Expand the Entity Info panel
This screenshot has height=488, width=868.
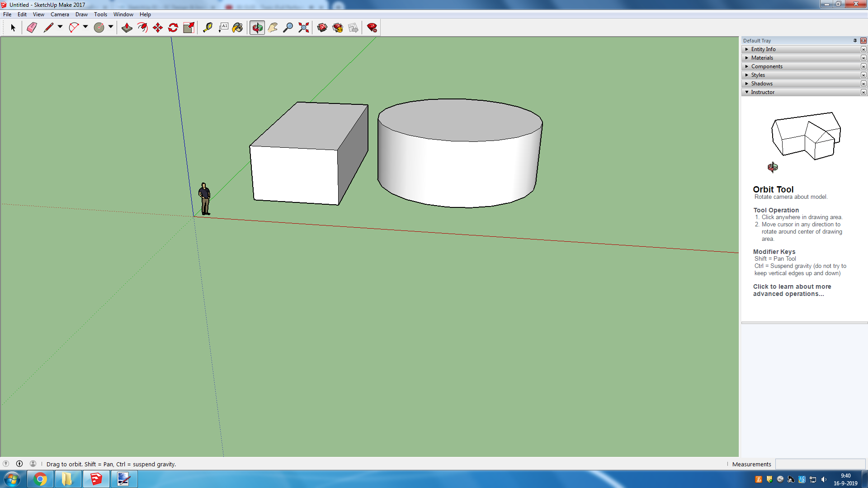pyautogui.click(x=763, y=49)
